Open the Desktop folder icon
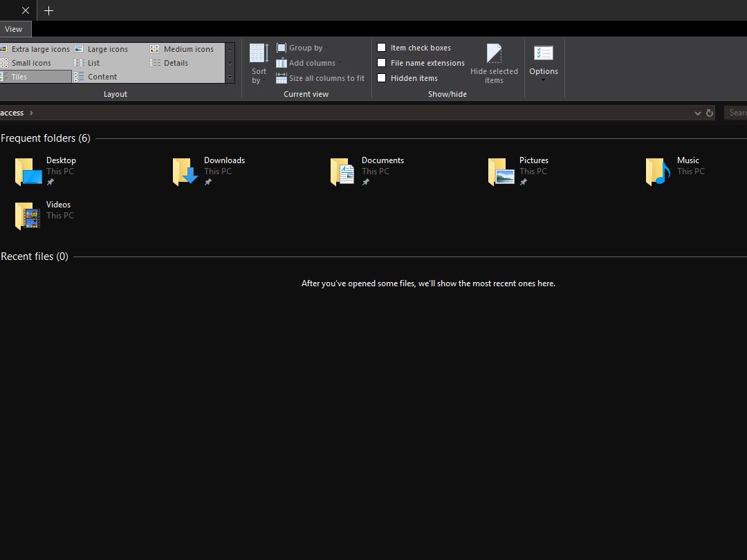Image resolution: width=747 pixels, height=560 pixels. [28, 171]
